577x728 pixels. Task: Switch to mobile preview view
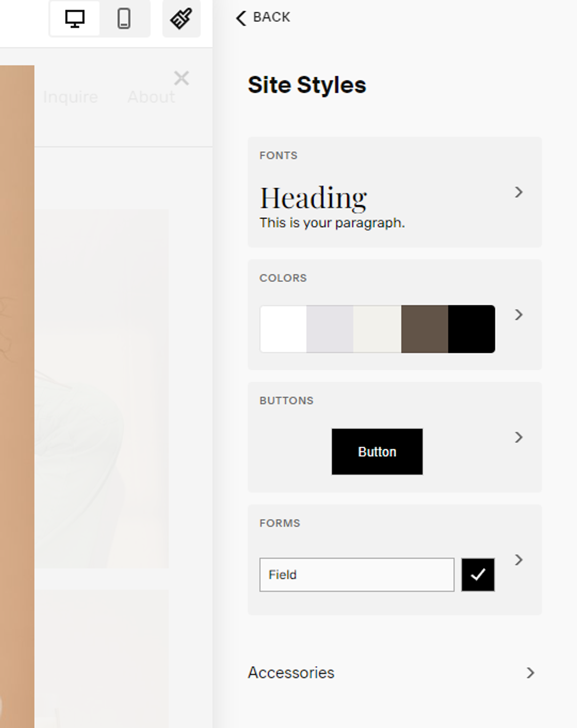pos(124,19)
